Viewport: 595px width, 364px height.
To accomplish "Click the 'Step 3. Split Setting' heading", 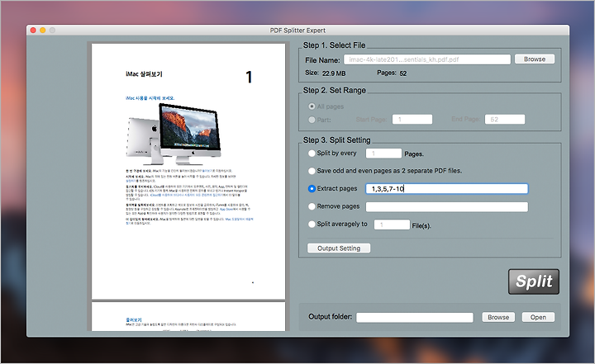I will [x=336, y=140].
